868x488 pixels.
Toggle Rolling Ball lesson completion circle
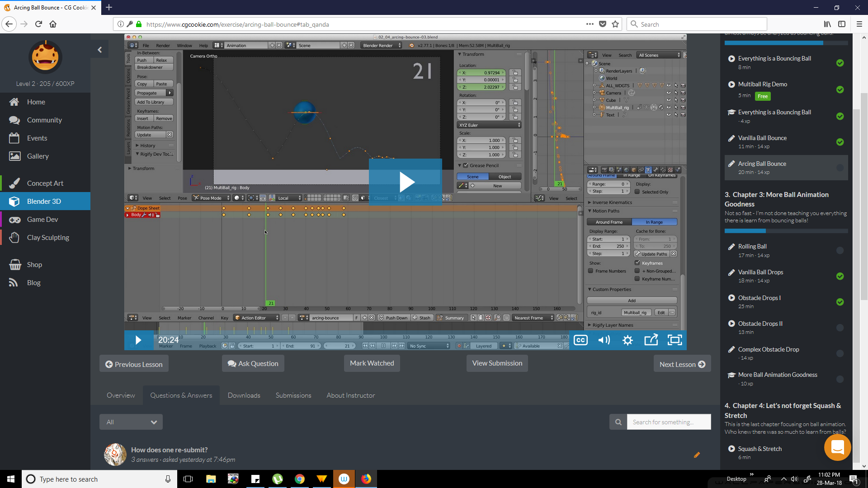pos(840,250)
